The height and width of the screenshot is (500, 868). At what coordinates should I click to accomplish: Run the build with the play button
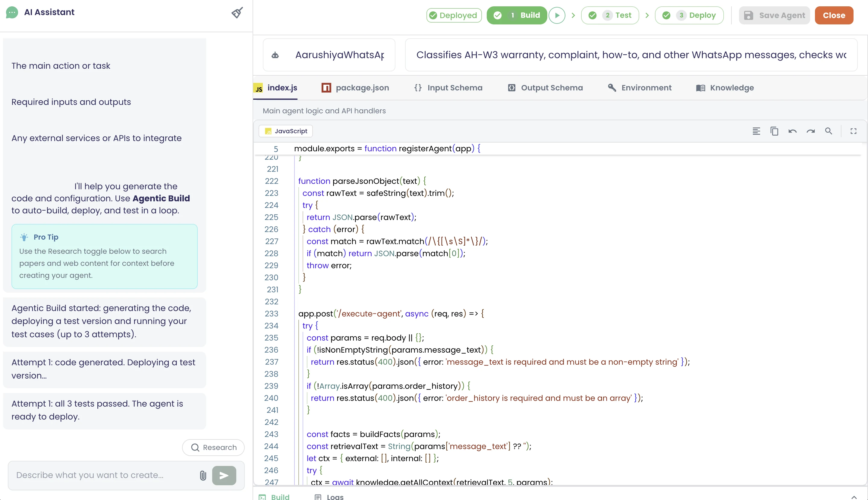557,15
